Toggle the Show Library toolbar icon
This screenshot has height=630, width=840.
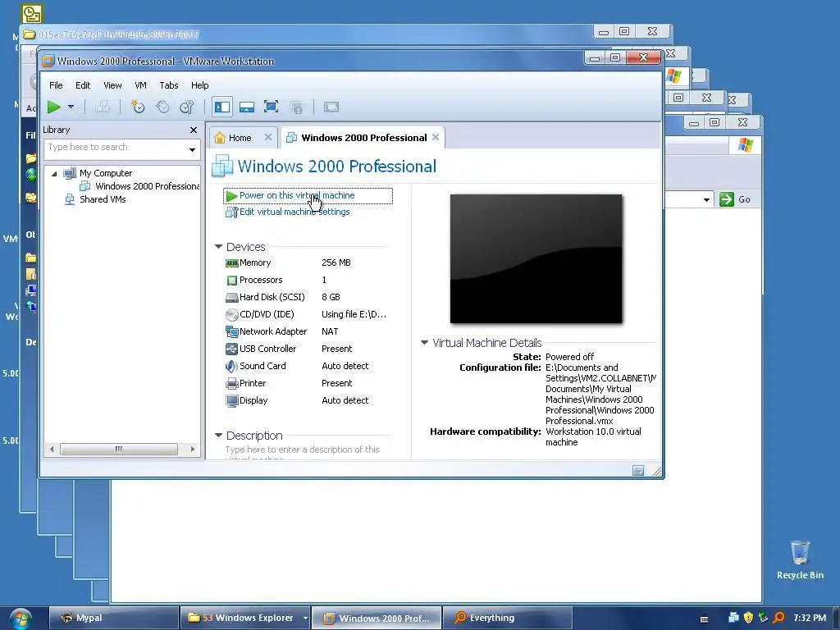(221, 107)
